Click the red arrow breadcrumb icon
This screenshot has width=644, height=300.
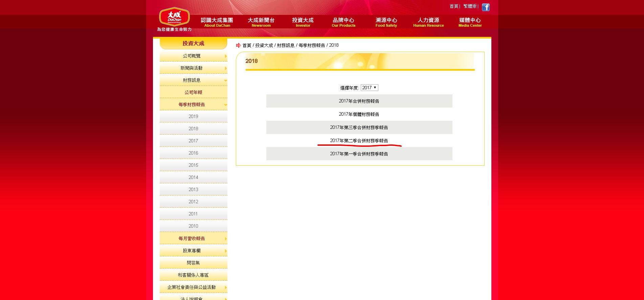[x=238, y=45]
